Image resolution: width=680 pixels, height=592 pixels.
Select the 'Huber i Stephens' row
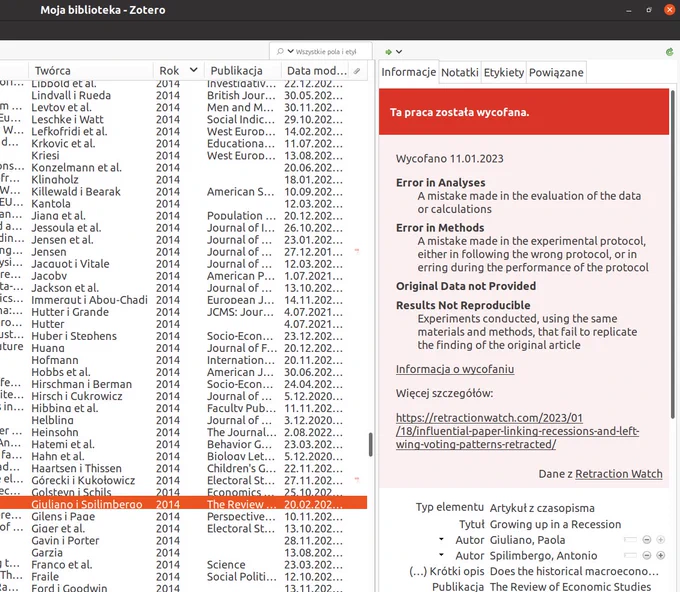tap(183, 336)
